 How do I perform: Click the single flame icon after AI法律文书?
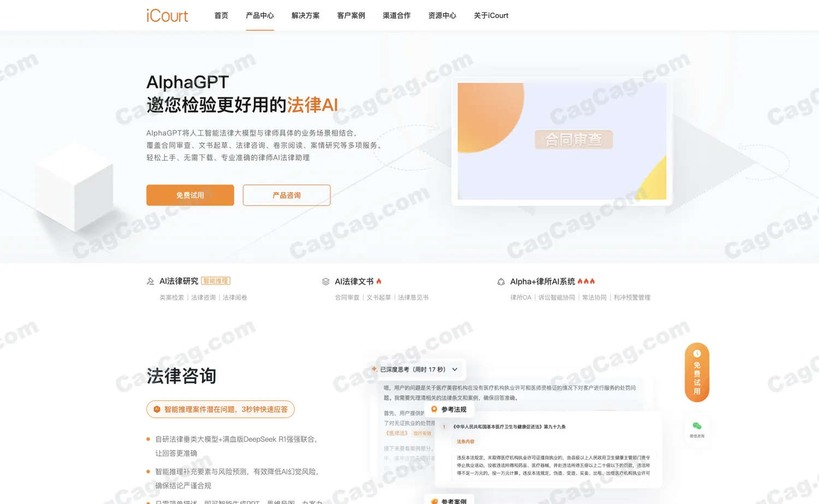[379, 281]
